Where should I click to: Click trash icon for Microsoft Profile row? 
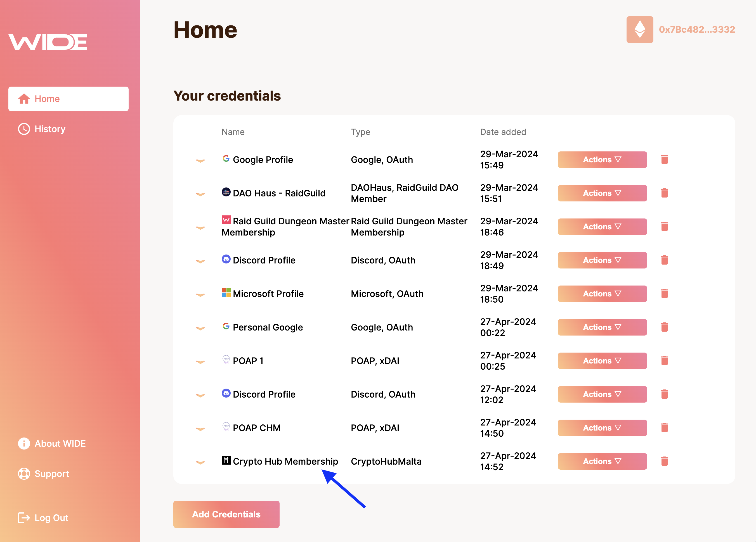click(664, 294)
